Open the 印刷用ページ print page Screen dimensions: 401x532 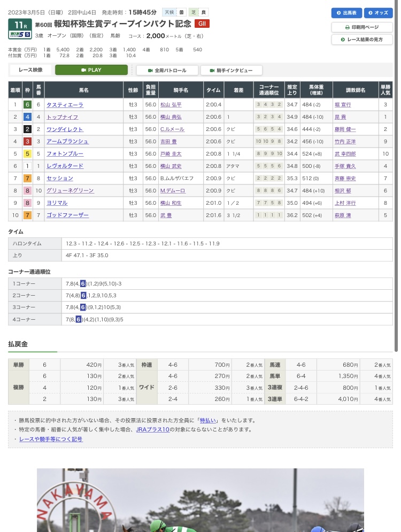coord(362,27)
